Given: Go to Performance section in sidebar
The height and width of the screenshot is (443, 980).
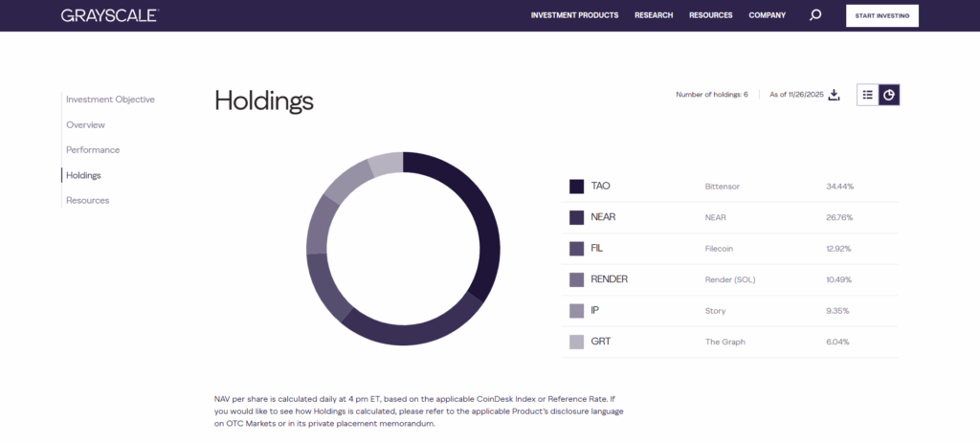Looking at the screenshot, I should 93,150.
